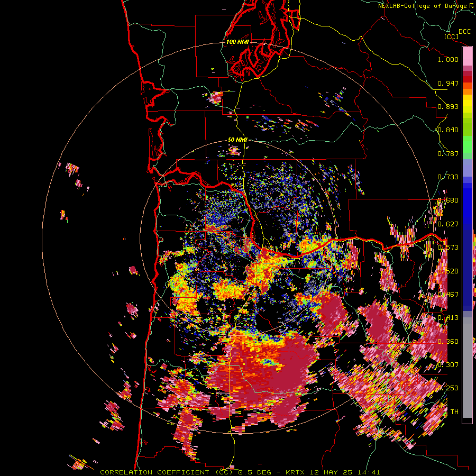Pick the pink segment atop the color bar

tap(467, 57)
